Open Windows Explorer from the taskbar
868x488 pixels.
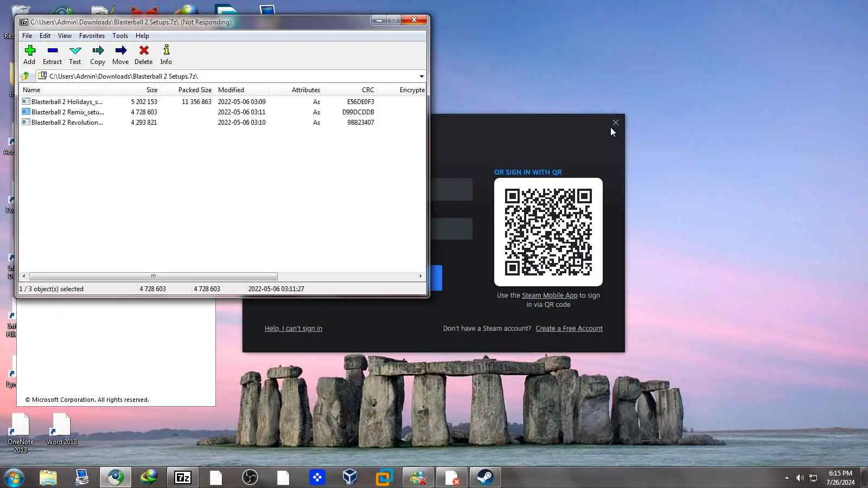48,477
